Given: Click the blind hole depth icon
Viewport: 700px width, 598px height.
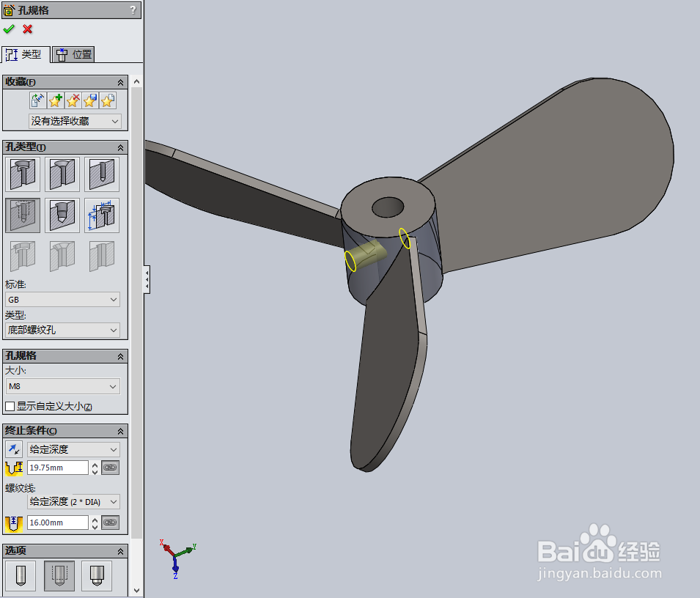Looking at the screenshot, I should (14, 468).
